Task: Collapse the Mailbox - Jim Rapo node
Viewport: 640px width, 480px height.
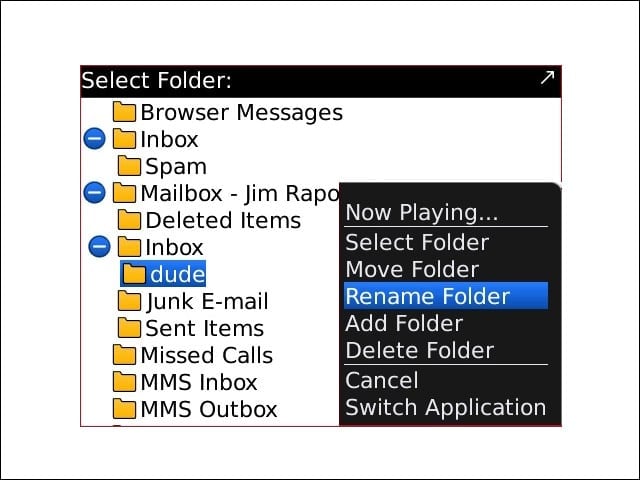Action: (94, 192)
